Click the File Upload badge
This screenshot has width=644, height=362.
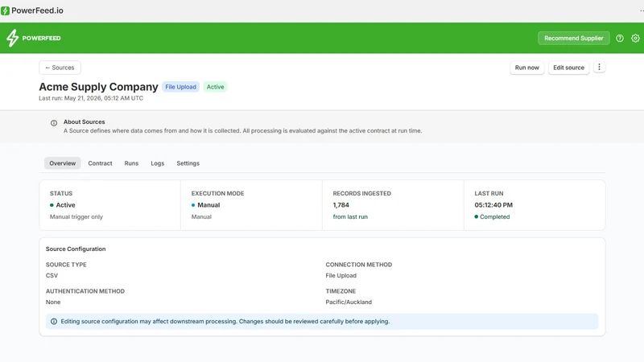click(x=180, y=87)
